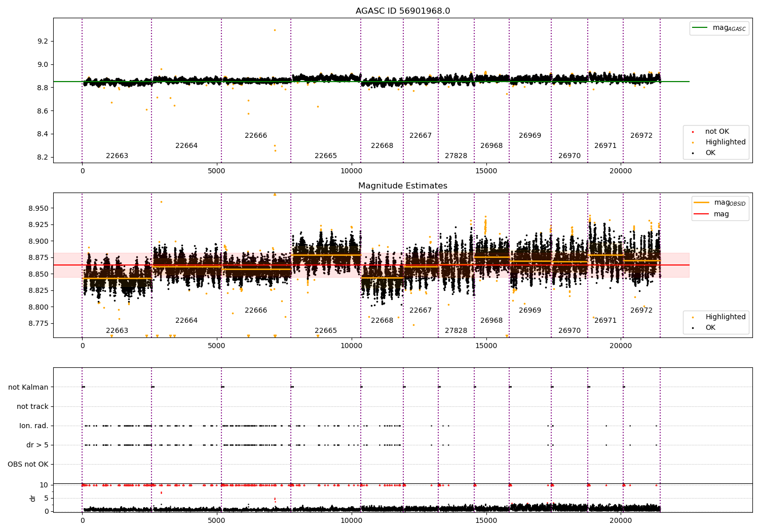Click the 26969 obsid label in top plot
Image resolution: width=760 pixels, height=532 pixels.
pyautogui.click(x=530, y=136)
